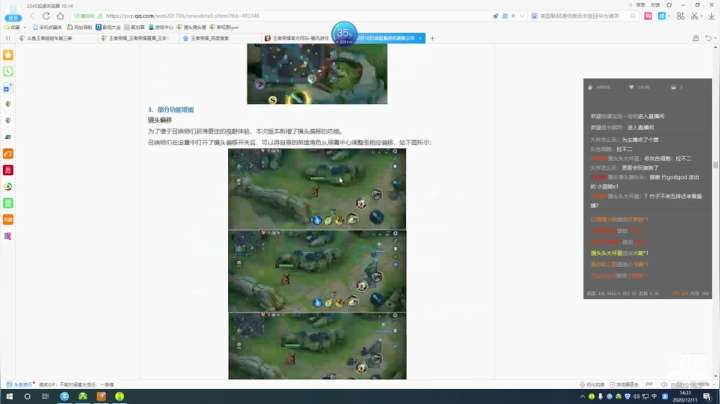Click the tab list scroll-left button
The height and width of the screenshot is (404, 720).
pos(8,38)
